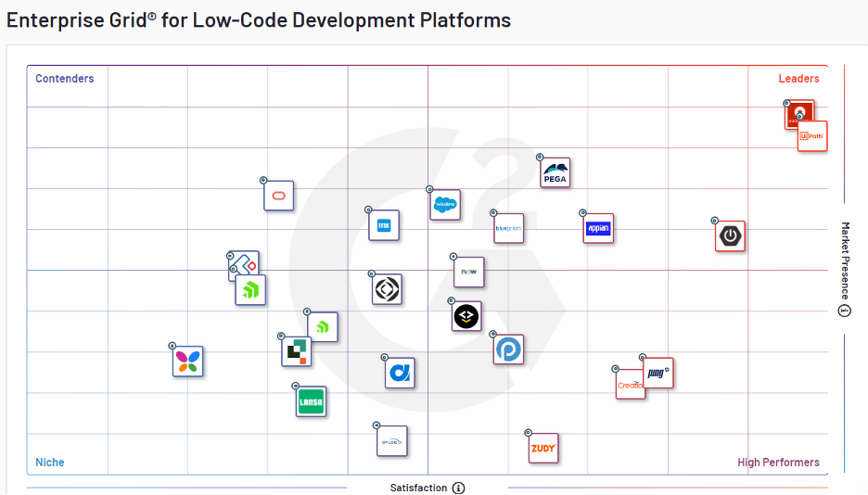
Task: Click the black hexagon power-symbol tile
Action: (x=730, y=236)
